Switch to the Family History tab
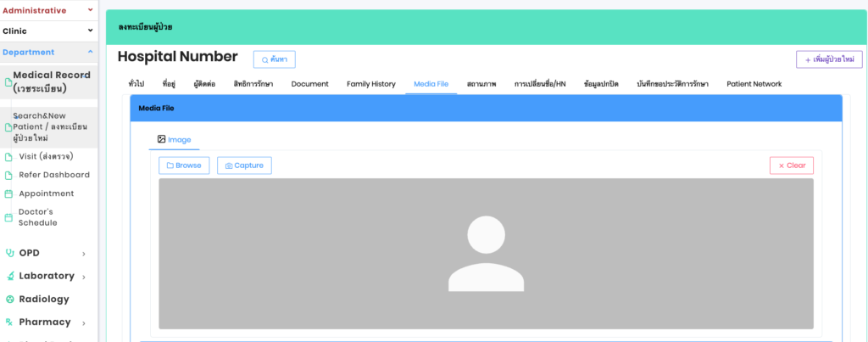868x342 pixels. (x=370, y=84)
